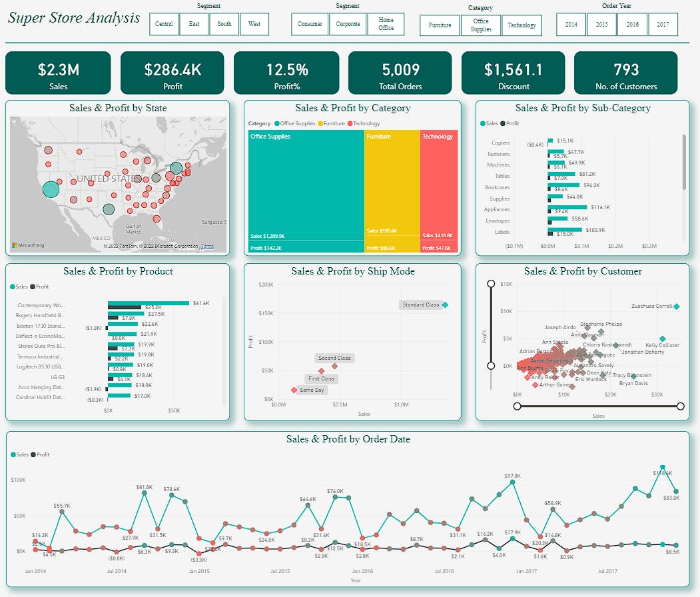Select the 2014 order year
The width and height of the screenshot is (700, 597).
571,24
